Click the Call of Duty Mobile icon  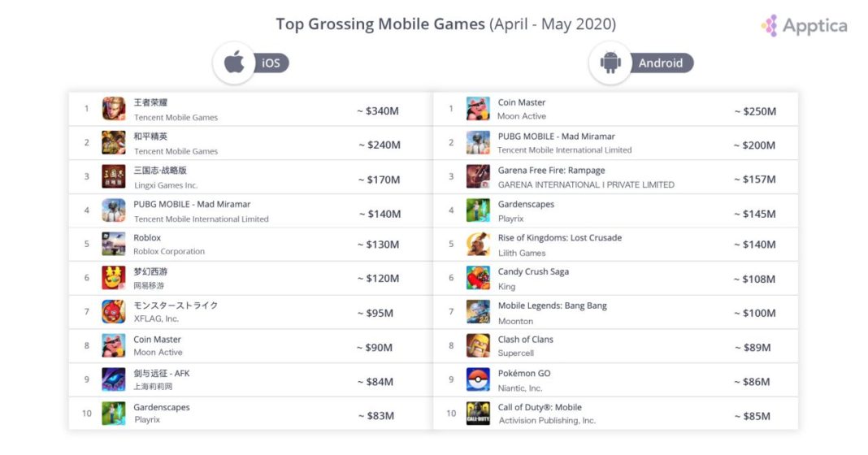(x=478, y=414)
